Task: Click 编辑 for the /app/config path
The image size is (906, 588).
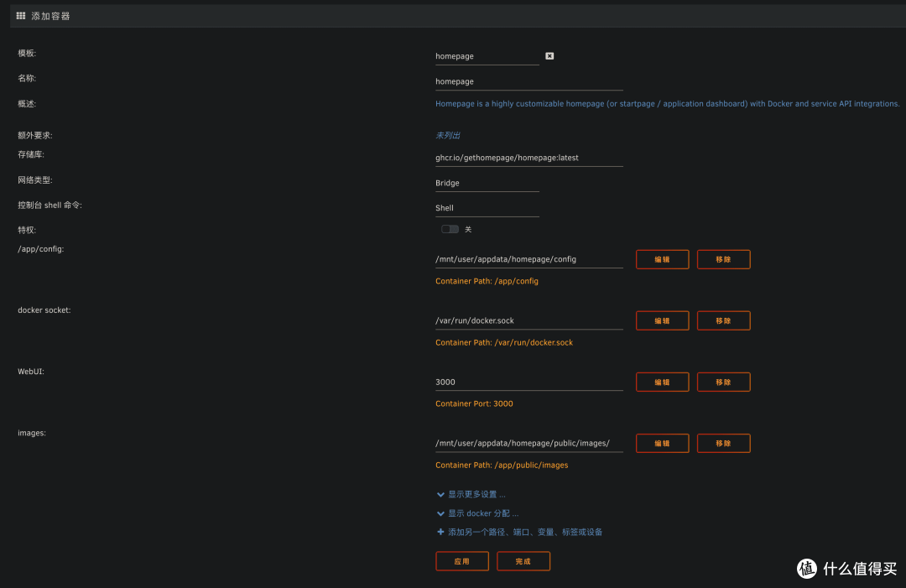Action: [662, 259]
